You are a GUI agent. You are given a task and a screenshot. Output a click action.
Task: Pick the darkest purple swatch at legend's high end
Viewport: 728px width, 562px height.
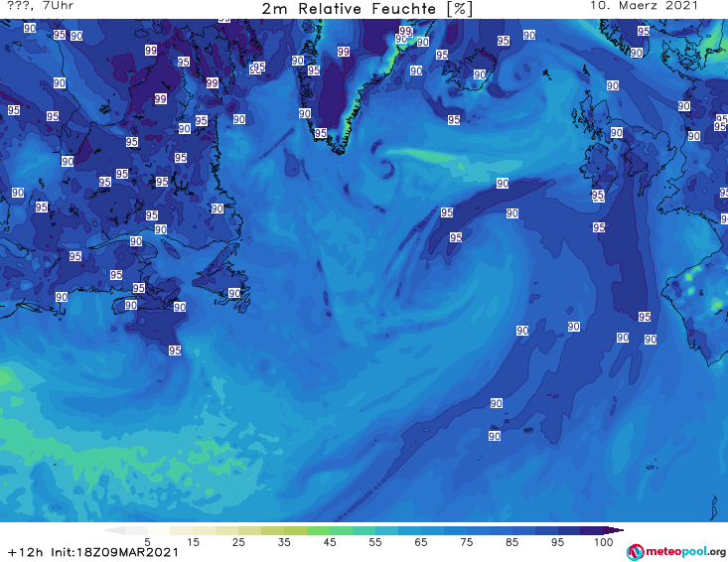(x=614, y=530)
